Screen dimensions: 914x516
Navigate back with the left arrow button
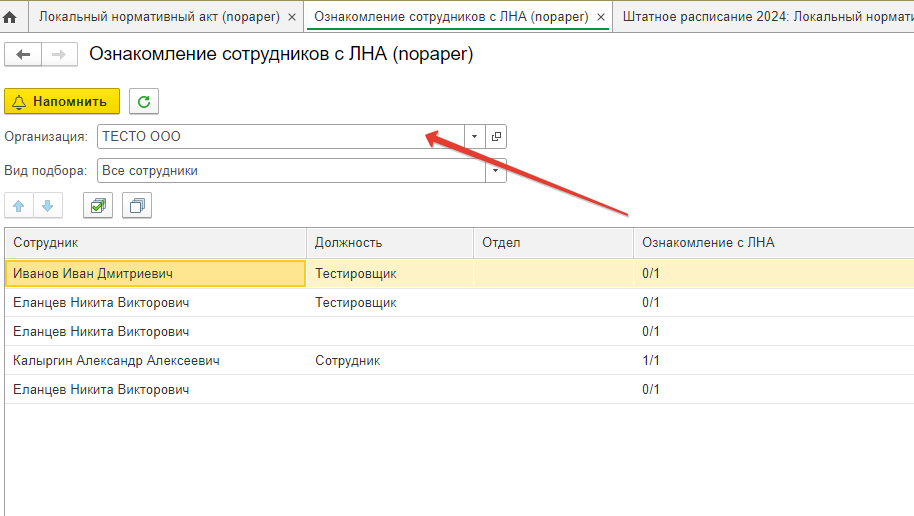click(x=23, y=55)
